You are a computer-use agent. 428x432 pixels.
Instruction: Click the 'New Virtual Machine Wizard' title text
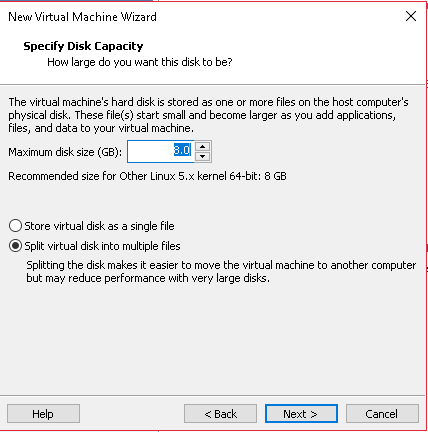[x=82, y=17]
